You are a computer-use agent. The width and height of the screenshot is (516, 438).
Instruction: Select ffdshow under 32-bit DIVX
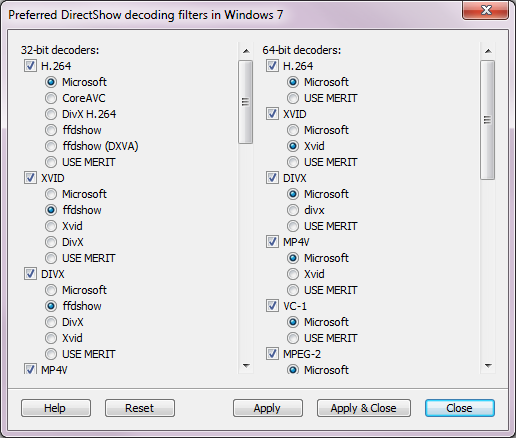point(51,306)
